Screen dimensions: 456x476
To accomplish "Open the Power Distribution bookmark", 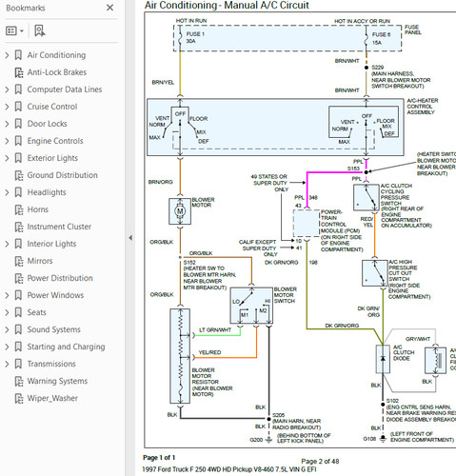I will click(x=60, y=278).
